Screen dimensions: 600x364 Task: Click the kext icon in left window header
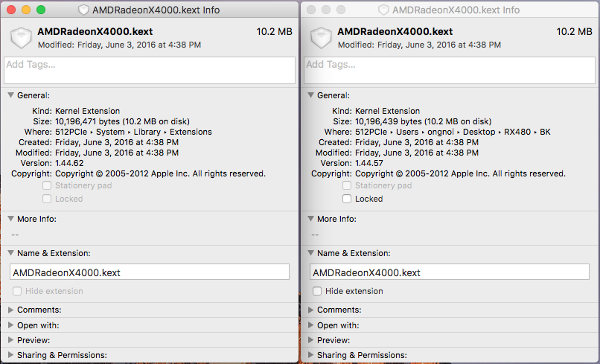click(21, 37)
